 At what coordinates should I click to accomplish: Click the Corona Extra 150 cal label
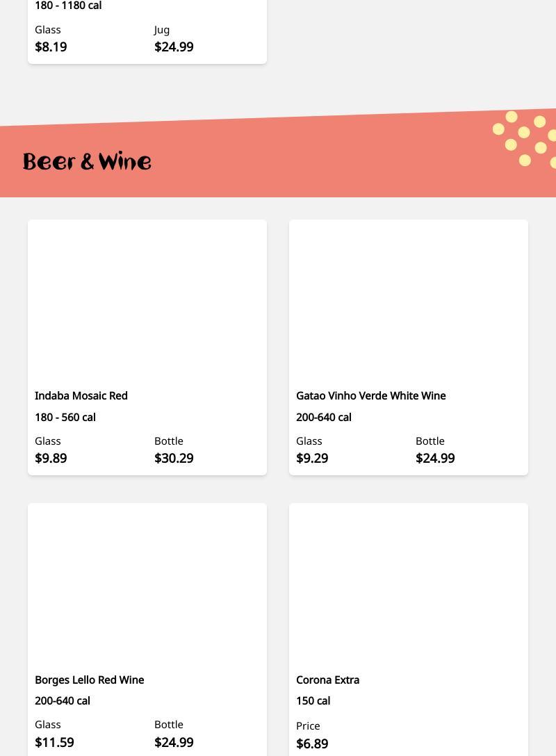click(x=313, y=700)
